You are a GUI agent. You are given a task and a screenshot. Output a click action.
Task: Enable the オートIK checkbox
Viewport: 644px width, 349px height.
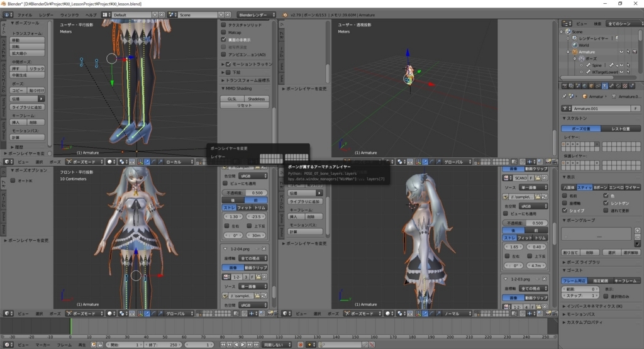[x=13, y=180]
